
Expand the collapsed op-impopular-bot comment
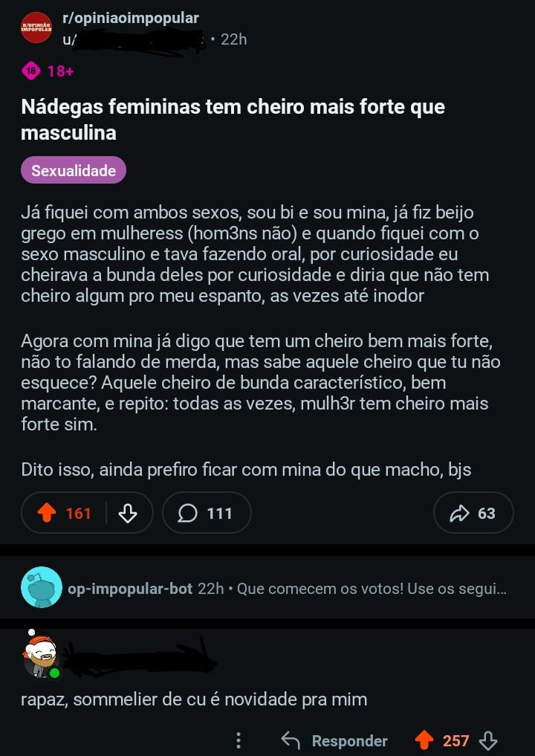372,589
